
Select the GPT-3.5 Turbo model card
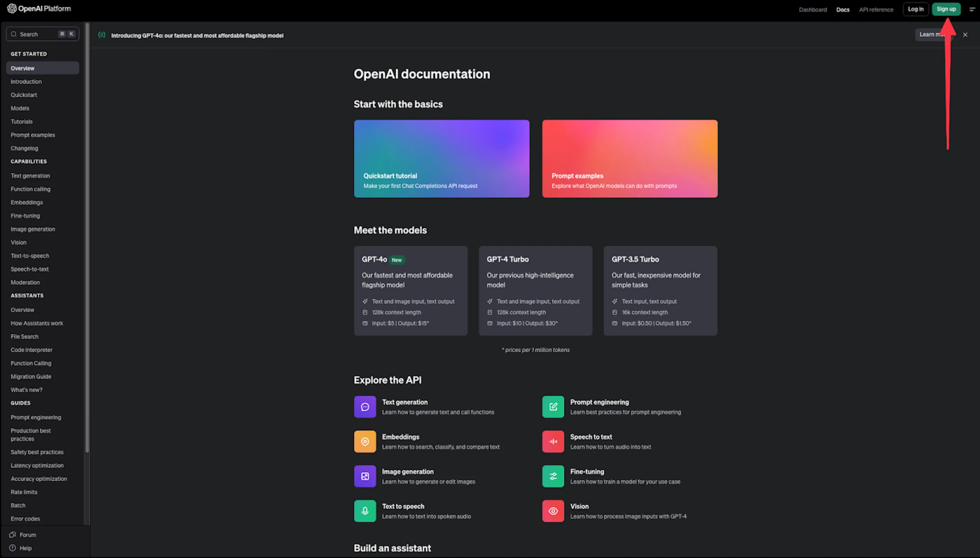pyautogui.click(x=660, y=291)
